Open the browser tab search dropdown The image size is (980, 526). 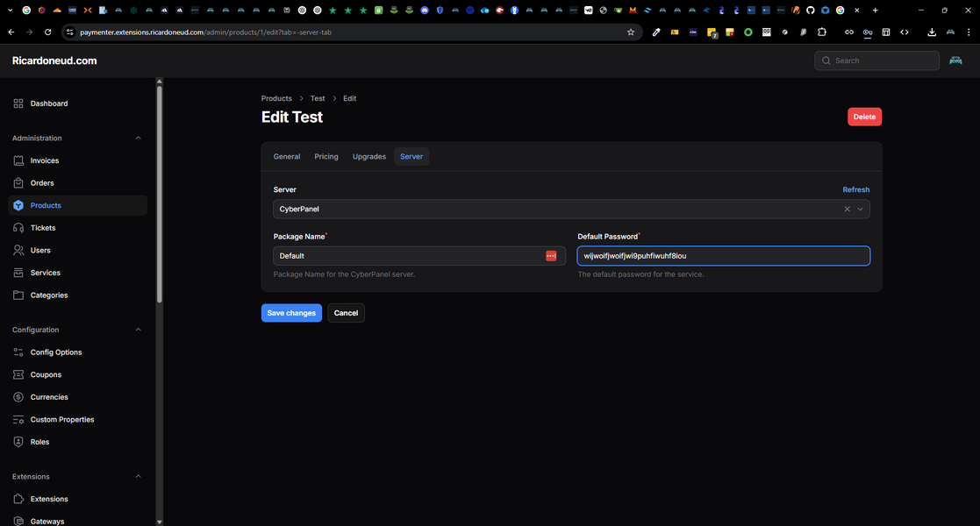[10, 10]
